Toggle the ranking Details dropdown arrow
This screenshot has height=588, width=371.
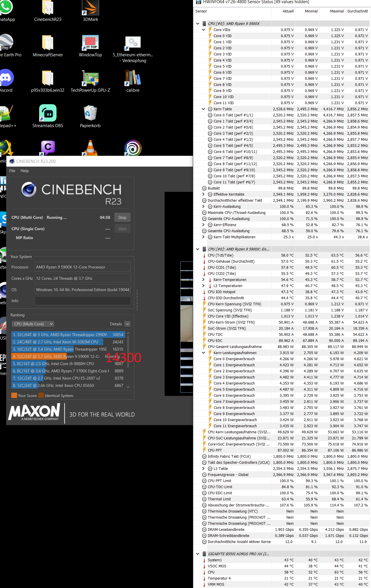[128, 324]
